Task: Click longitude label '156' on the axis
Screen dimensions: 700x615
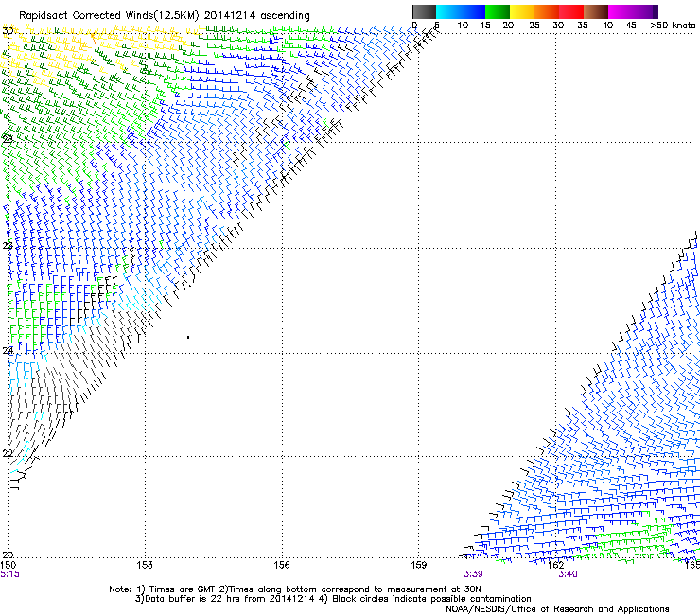Action: [282, 565]
